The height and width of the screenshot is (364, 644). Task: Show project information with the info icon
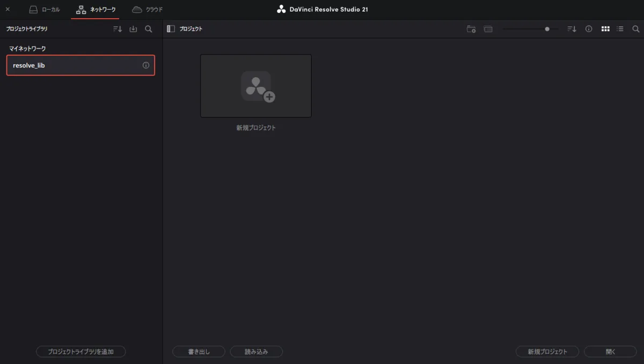(589, 29)
